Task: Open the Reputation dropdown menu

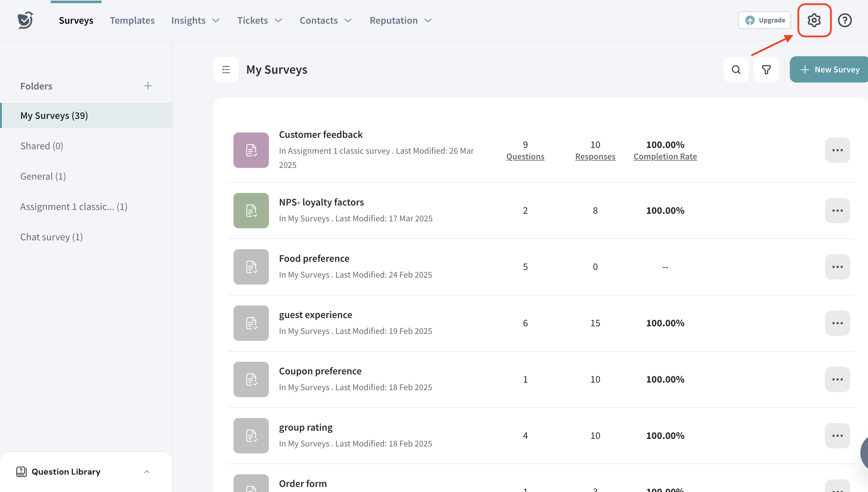Action: click(x=400, y=20)
